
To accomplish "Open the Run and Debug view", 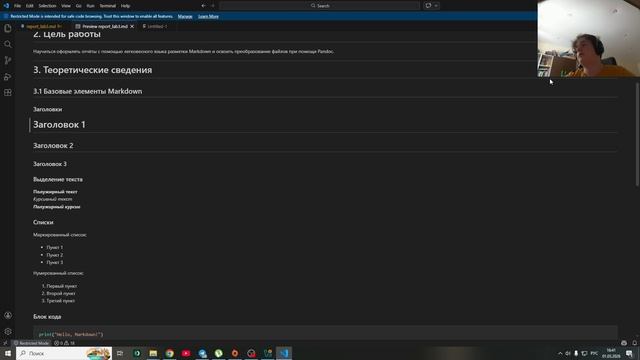I will click(x=8, y=77).
